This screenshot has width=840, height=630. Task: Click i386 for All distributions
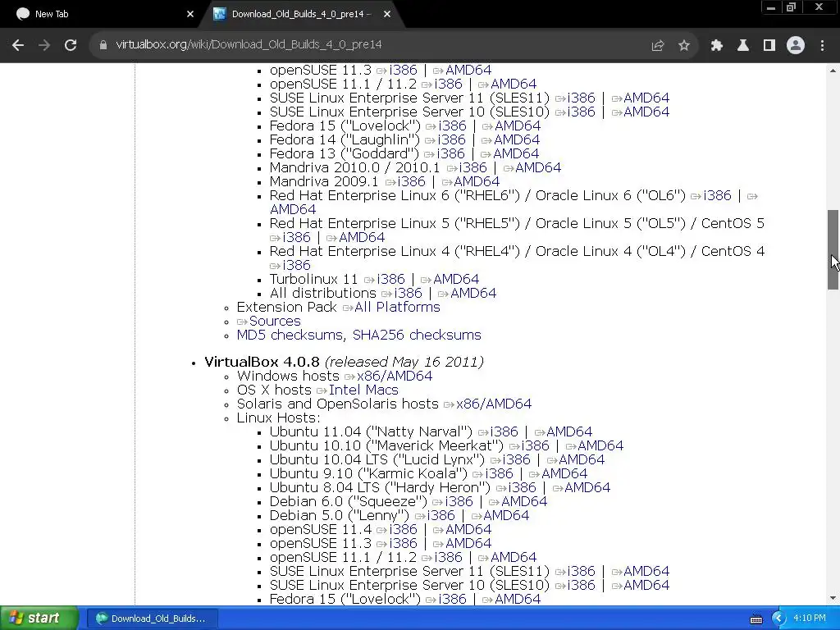click(x=408, y=293)
